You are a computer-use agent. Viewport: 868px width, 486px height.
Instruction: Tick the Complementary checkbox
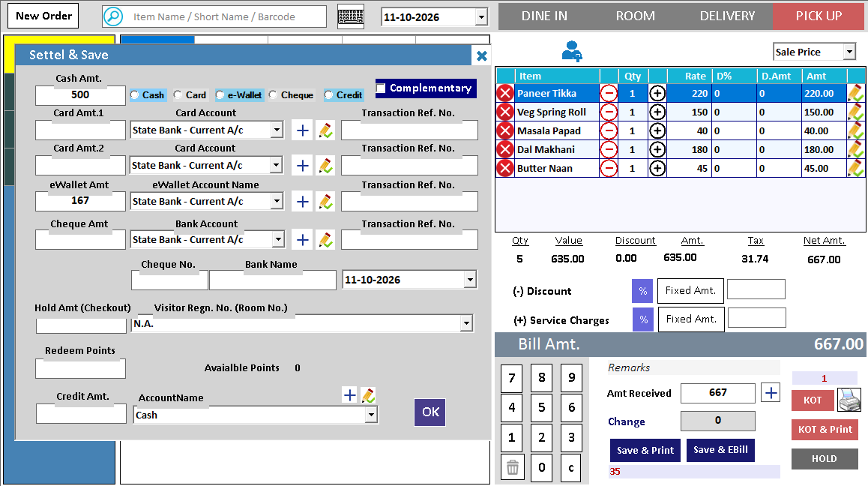click(381, 88)
